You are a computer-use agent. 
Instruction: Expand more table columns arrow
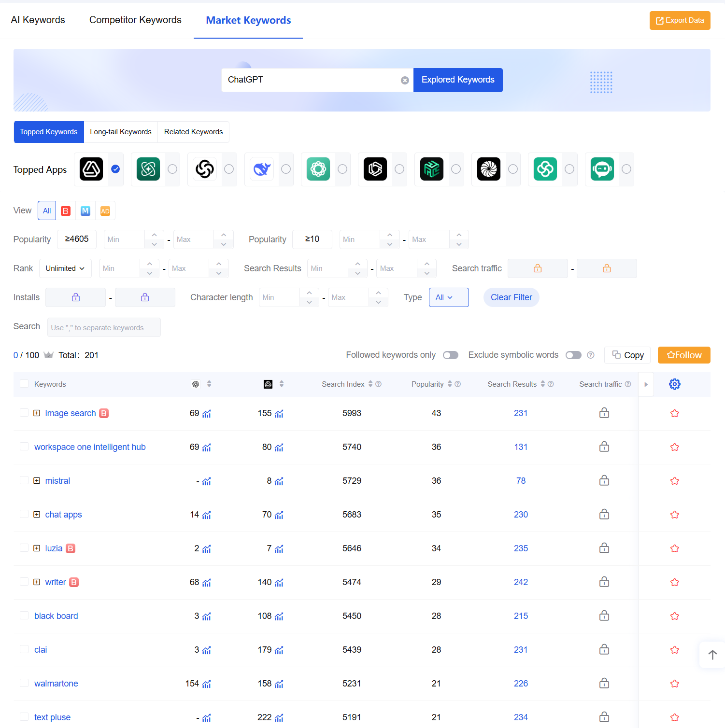646,384
